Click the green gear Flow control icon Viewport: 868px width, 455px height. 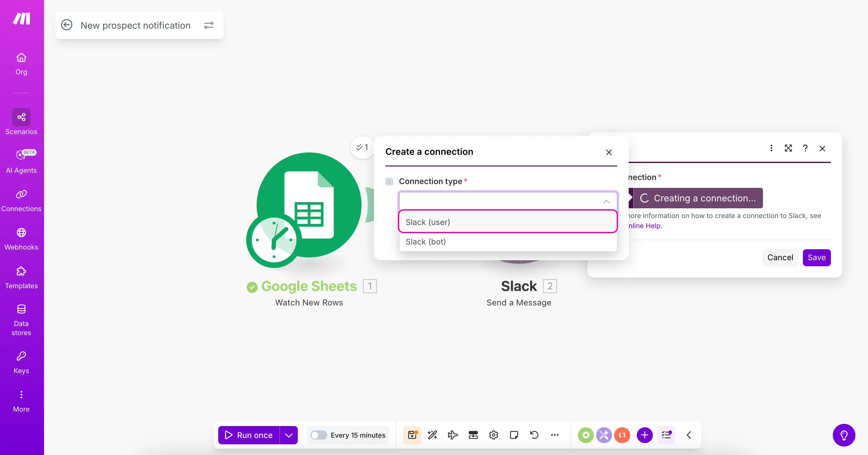pos(586,435)
